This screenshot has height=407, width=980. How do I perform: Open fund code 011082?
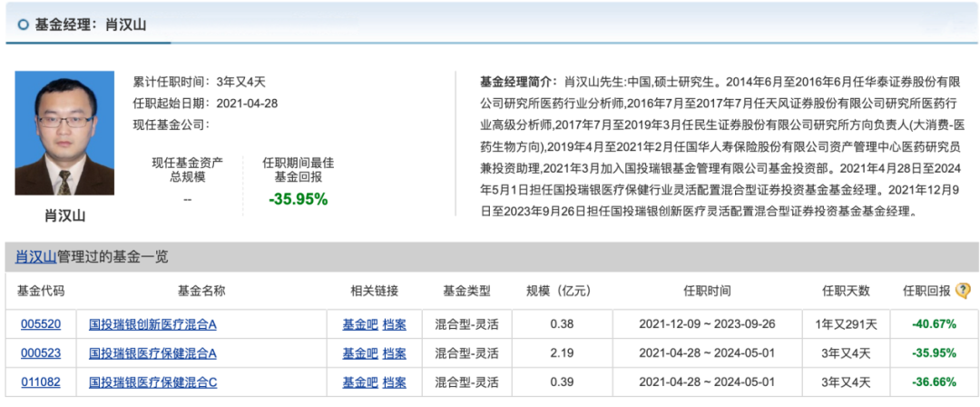40,382
